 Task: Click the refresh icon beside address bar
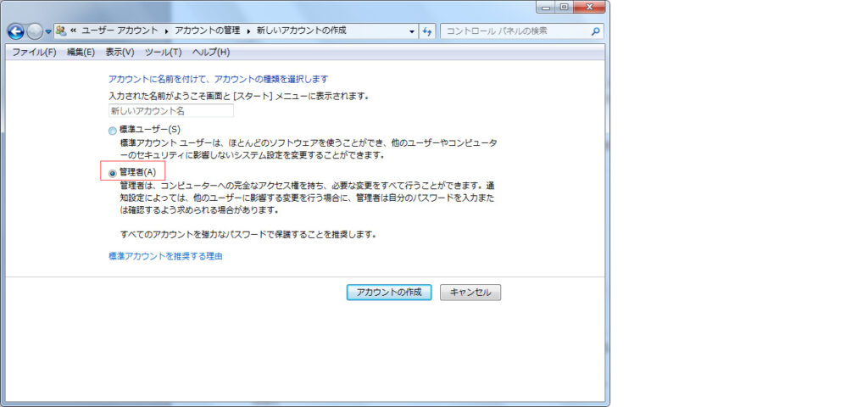coord(427,31)
